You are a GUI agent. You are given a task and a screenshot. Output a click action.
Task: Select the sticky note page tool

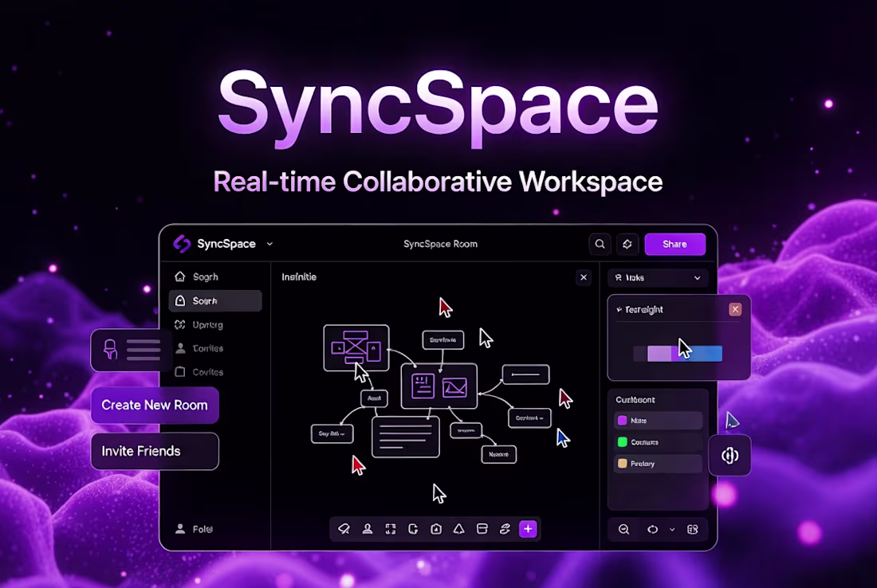pos(413,529)
